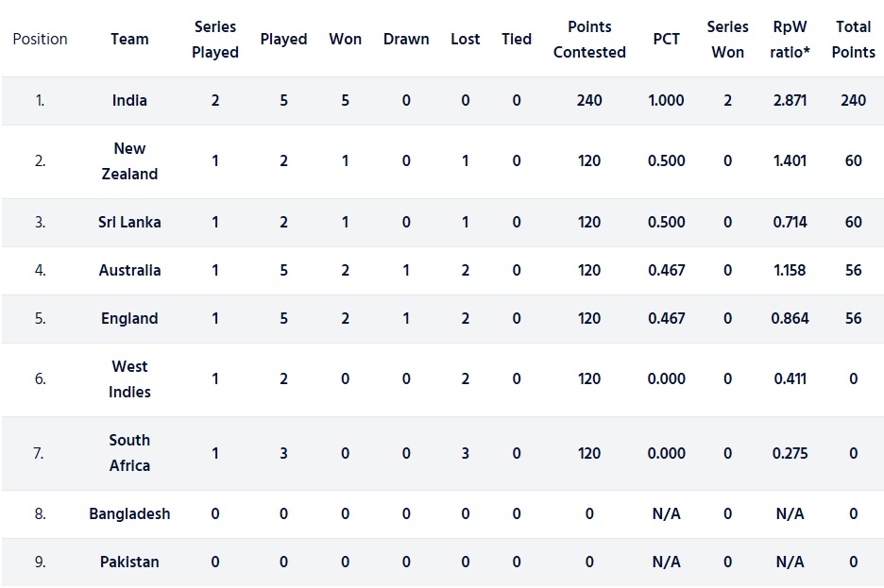Select the India team name
The image size is (884, 588).
click(129, 100)
